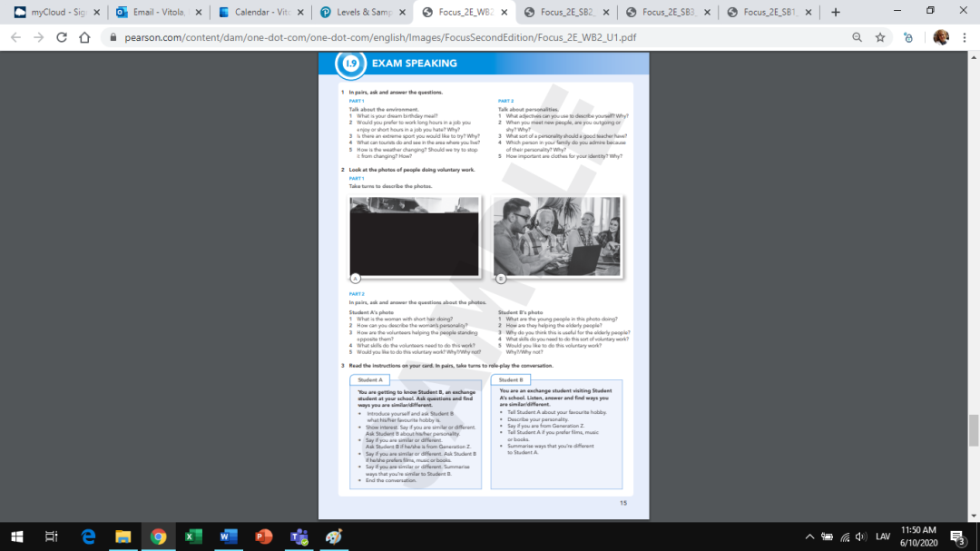This screenshot has height=551, width=980.
Task: View site security lock information
Action: 113,37
